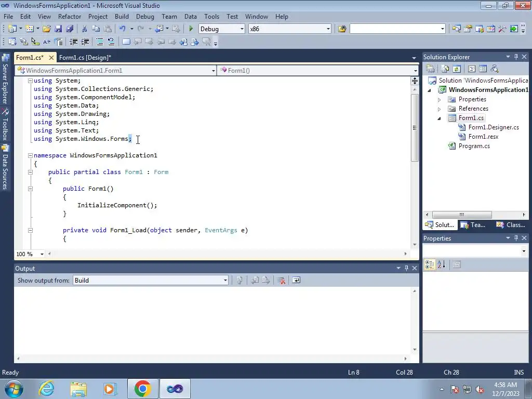Toggle word wrap in the Output window
Image resolution: width=532 pixels, height=399 pixels.
[296, 280]
